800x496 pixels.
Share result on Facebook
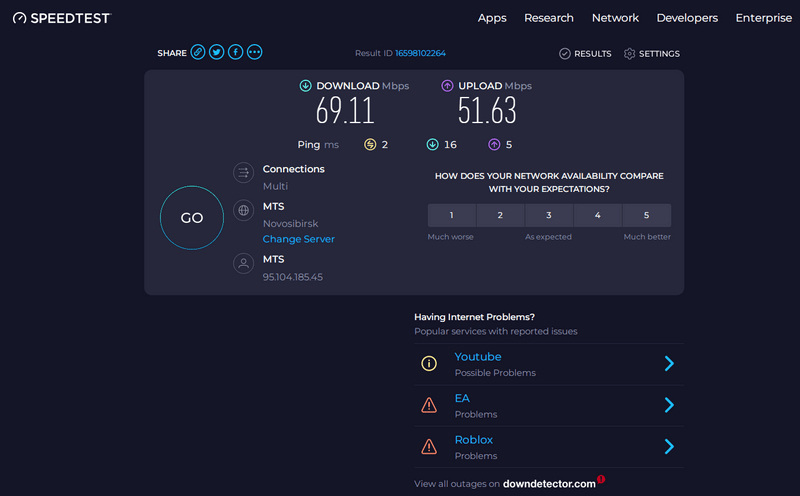236,52
